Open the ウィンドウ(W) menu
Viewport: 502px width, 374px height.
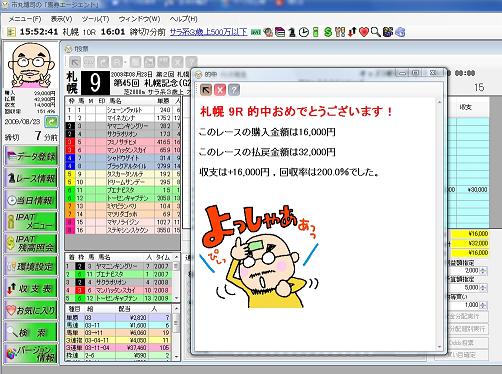pyautogui.click(x=139, y=19)
